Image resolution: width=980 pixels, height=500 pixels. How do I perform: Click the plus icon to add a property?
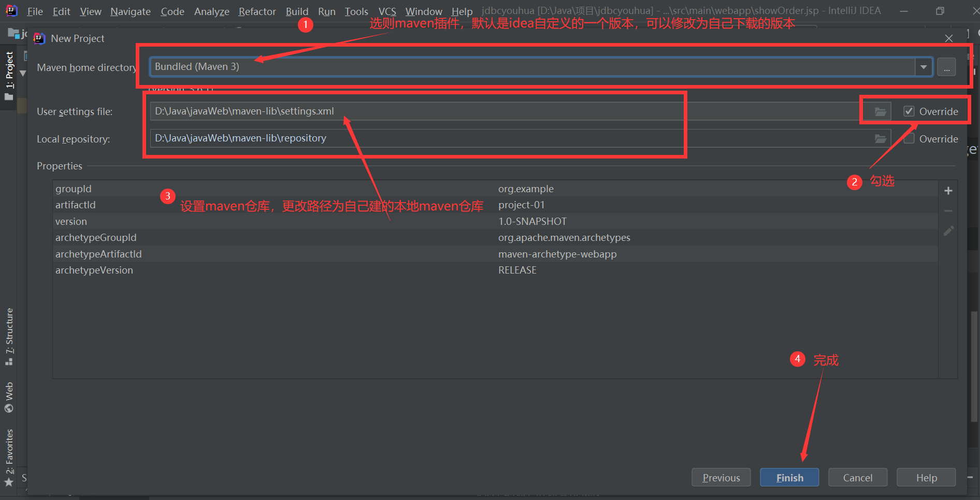tap(948, 191)
